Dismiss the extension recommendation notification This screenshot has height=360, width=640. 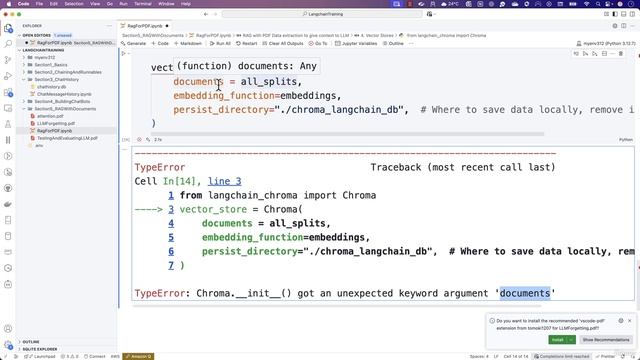[x=630, y=321]
